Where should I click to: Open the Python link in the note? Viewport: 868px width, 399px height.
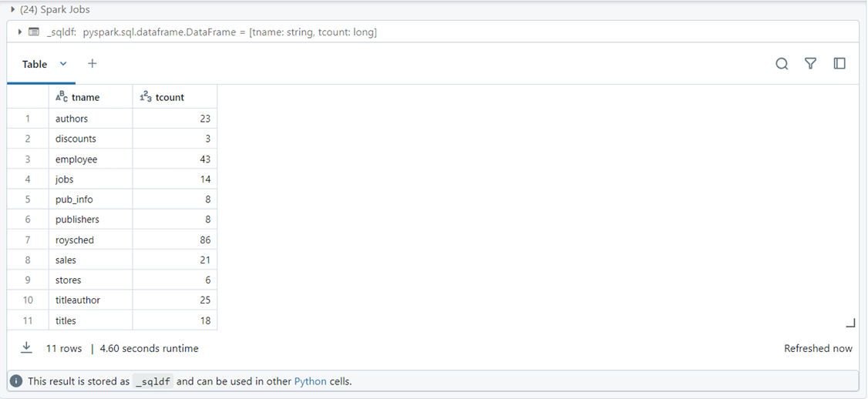(x=310, y=381)
